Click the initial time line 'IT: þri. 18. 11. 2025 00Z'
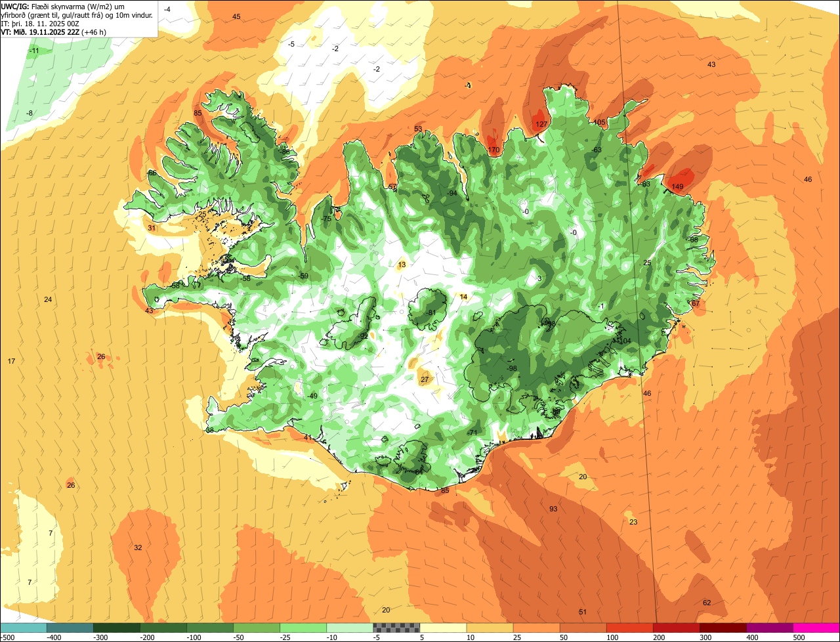The image size is (840, 642). (x=41, y=23)
